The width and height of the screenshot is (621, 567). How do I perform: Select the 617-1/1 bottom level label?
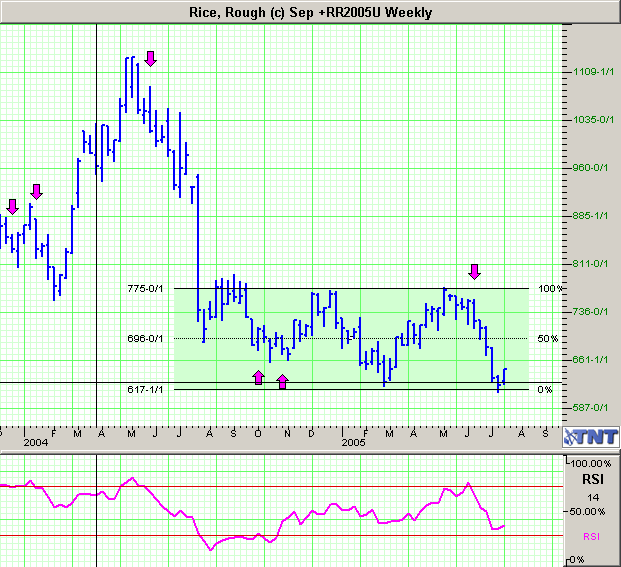pyautogui.click(x=146, y=389)
